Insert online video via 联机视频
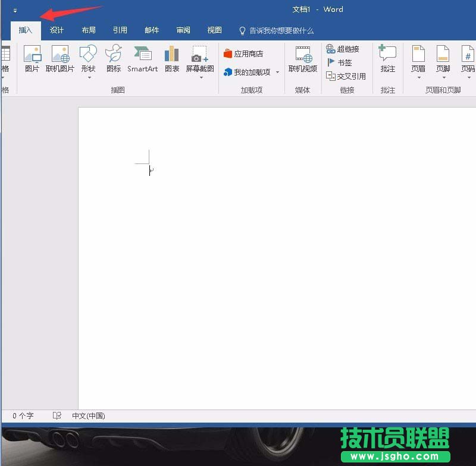The height and width of the screenshot is (466, 476). point(303,59)
